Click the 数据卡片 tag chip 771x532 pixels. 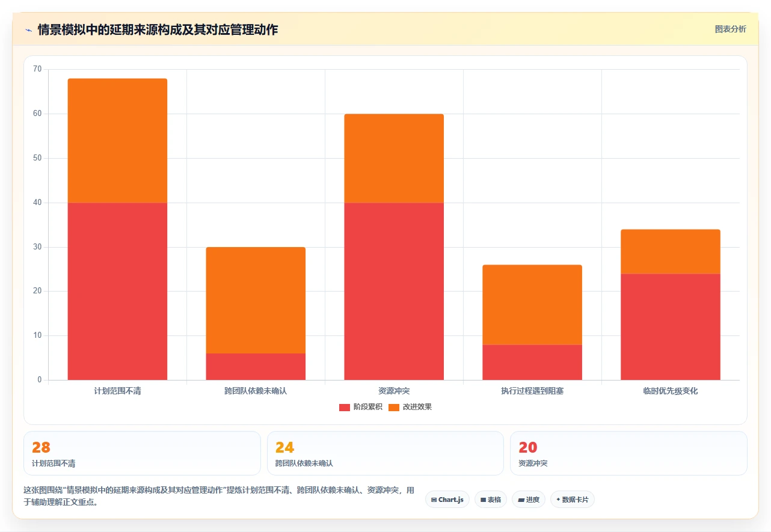coord(573,500)
